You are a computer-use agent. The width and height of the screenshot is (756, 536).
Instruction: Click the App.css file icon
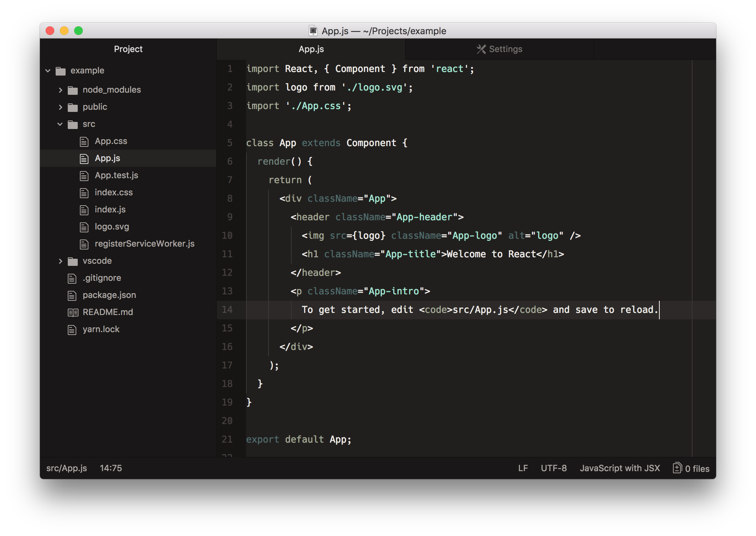click(x=84, y=141)
